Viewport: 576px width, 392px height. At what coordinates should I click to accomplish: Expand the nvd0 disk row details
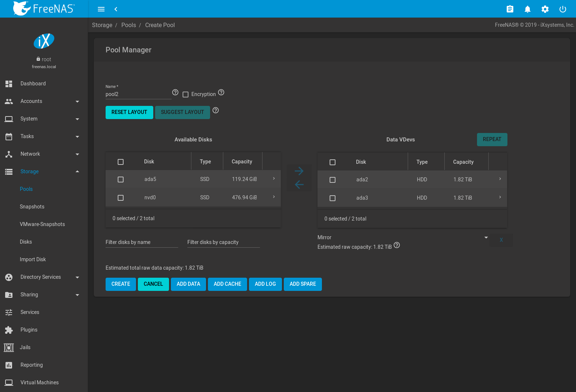pyautogui.click(x=274, y=197)
